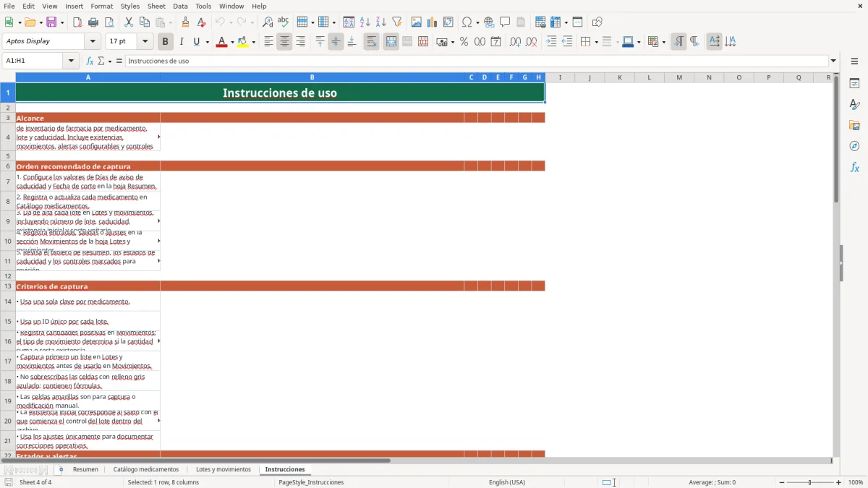Insert a hyperlink via toolbar icon
This screenshot has height=488, width=868.
click(490, 22)
